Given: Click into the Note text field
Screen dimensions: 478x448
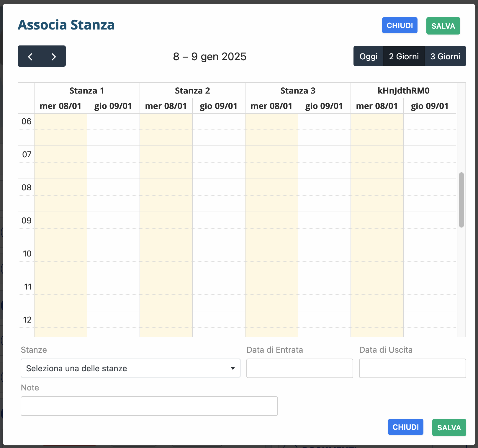Looking at the screenshot, I should point(149,406).
